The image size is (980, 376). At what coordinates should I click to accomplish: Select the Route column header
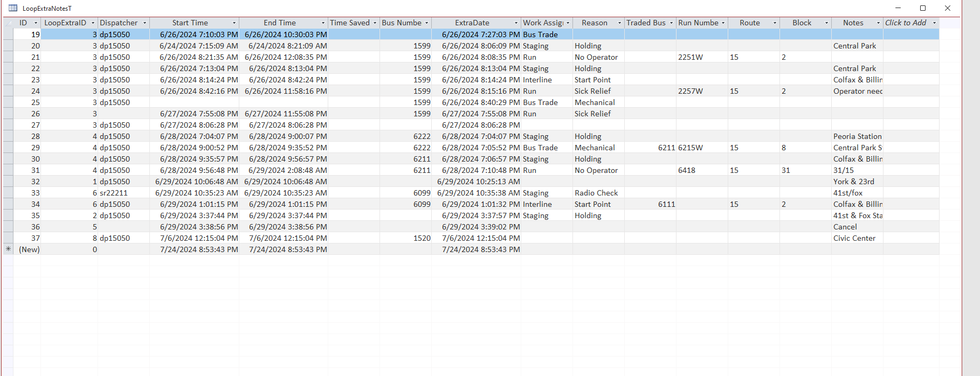click(750, 23)
